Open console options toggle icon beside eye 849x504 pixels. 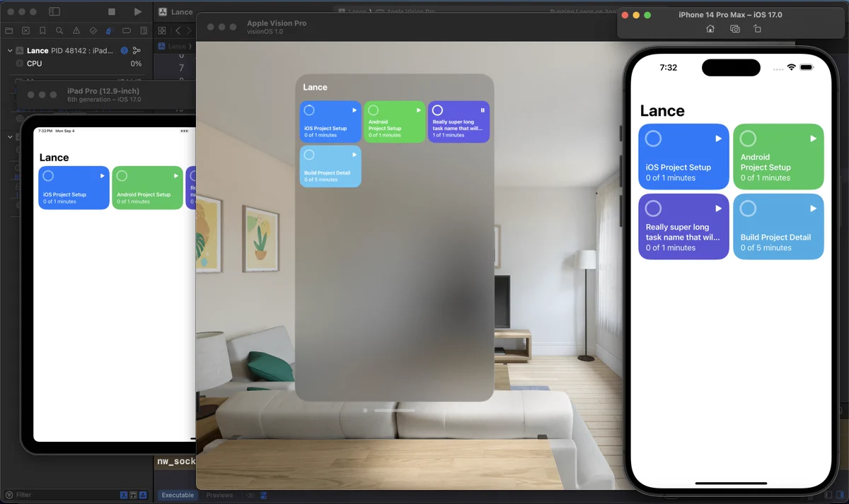point(264,496)
